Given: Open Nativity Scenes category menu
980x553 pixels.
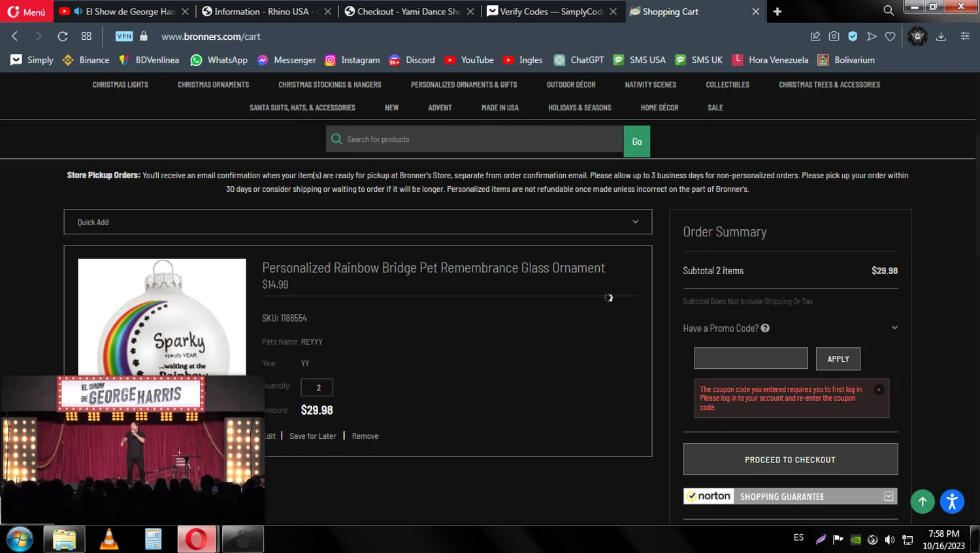Looking at the screenshot, I should [650, 85].
